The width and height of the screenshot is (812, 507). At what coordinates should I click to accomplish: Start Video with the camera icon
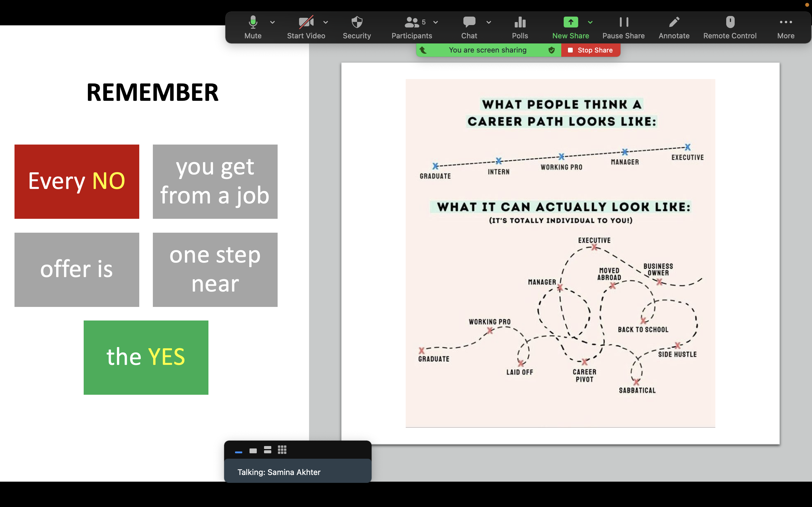click(306, 27)
